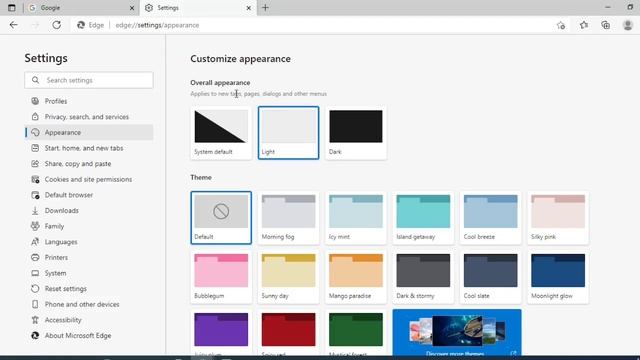Open Languages settings

(89, 242)
